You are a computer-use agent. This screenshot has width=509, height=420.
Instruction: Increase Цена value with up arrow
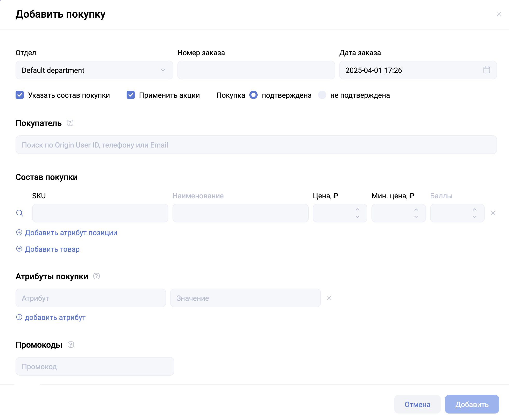357,209
